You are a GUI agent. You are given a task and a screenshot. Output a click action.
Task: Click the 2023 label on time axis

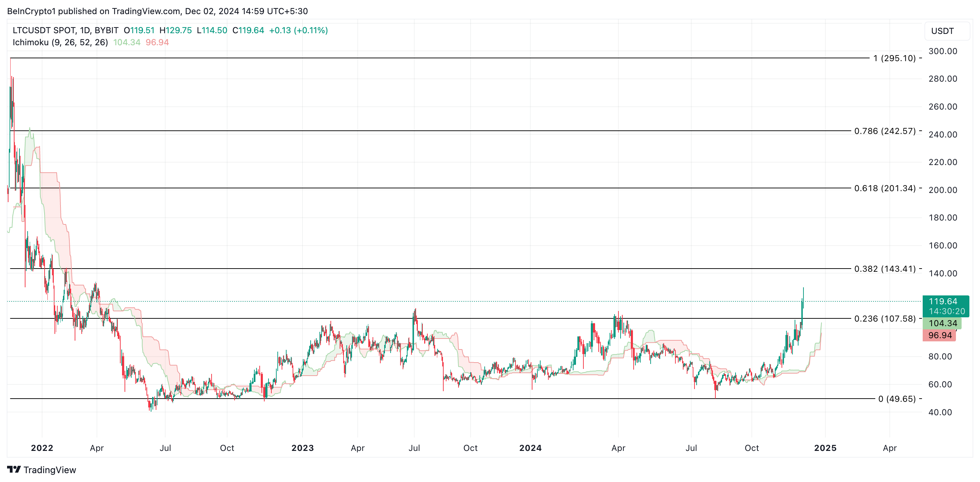pyautogui.click(x=302, y=448)
